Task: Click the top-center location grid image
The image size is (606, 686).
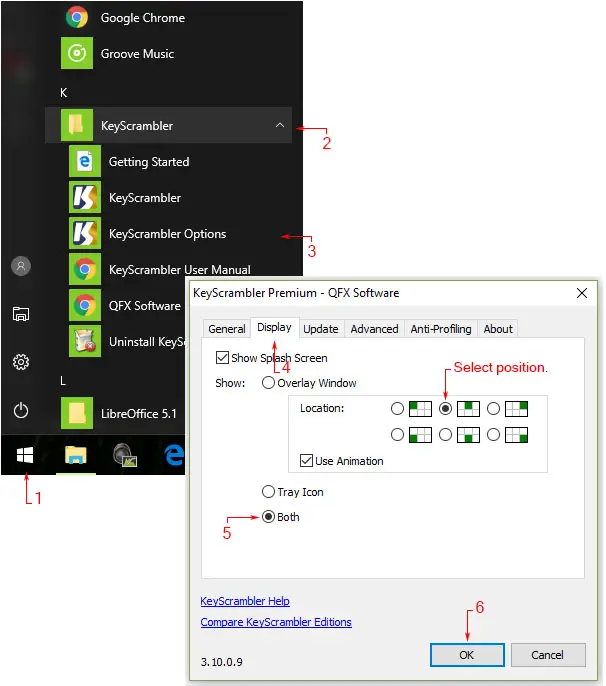Action: (468, 409)
